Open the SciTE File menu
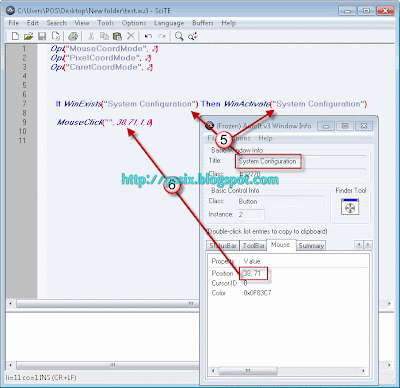The width and height of the screenshot is (400, 388). 13,23
